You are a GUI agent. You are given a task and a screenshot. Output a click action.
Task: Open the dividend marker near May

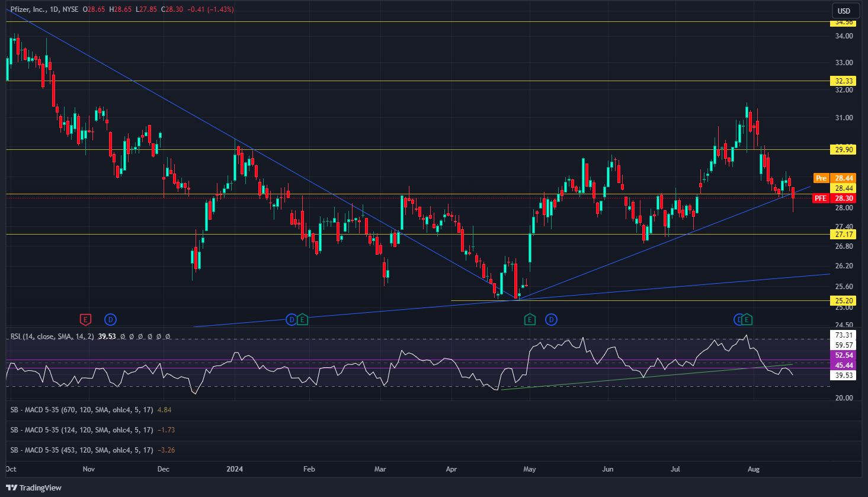tap(551, 320)
